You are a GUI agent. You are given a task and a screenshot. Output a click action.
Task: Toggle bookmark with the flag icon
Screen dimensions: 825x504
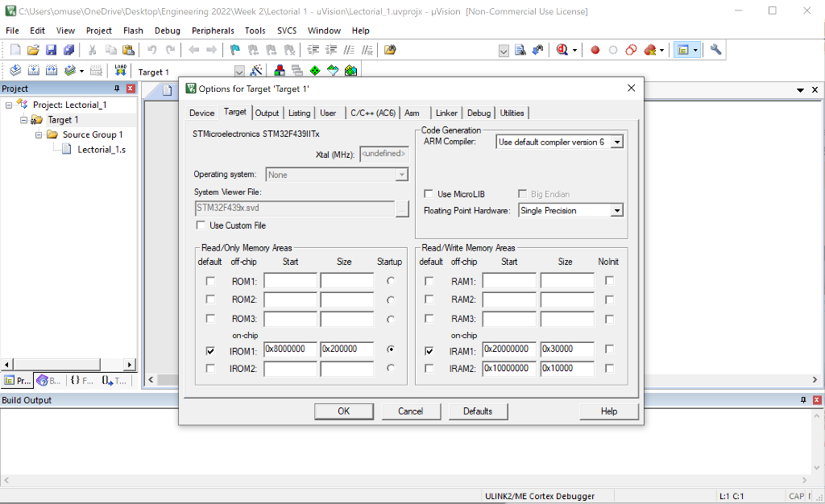[234, 50]
